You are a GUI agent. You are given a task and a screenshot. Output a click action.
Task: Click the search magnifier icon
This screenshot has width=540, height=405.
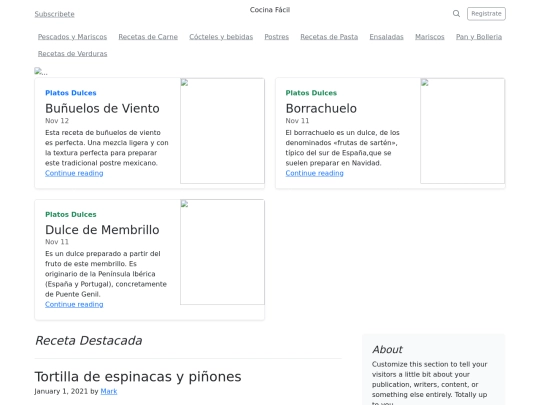[x=456, y=13]
